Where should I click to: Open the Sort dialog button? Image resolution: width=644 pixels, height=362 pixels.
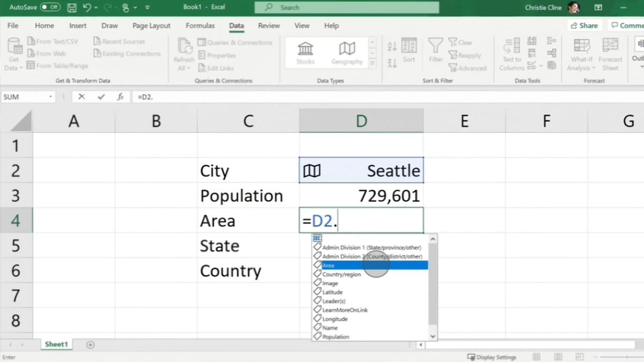coord(409,51)
